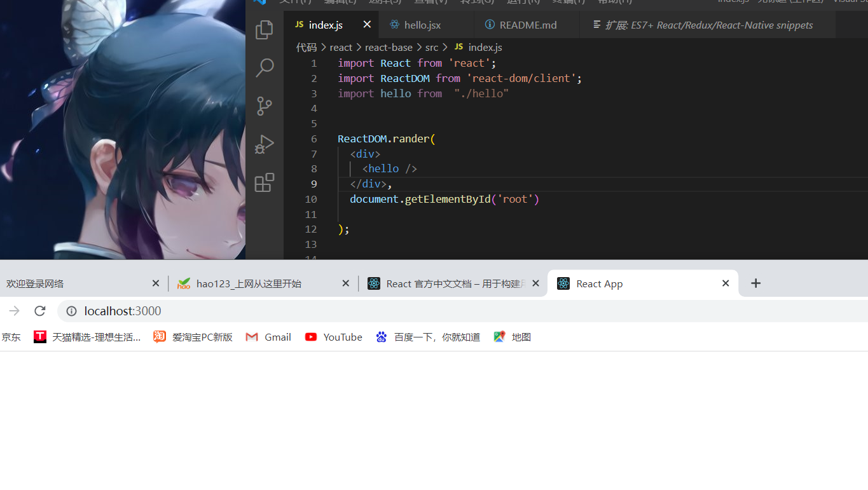868x490 pixels.
Task: Open the Run and Debug view
Action: coord(265,144)
